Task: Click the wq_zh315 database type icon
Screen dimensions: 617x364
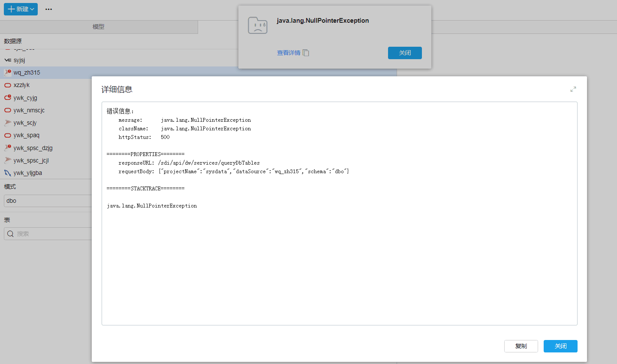Action: (x=8, y=72)
